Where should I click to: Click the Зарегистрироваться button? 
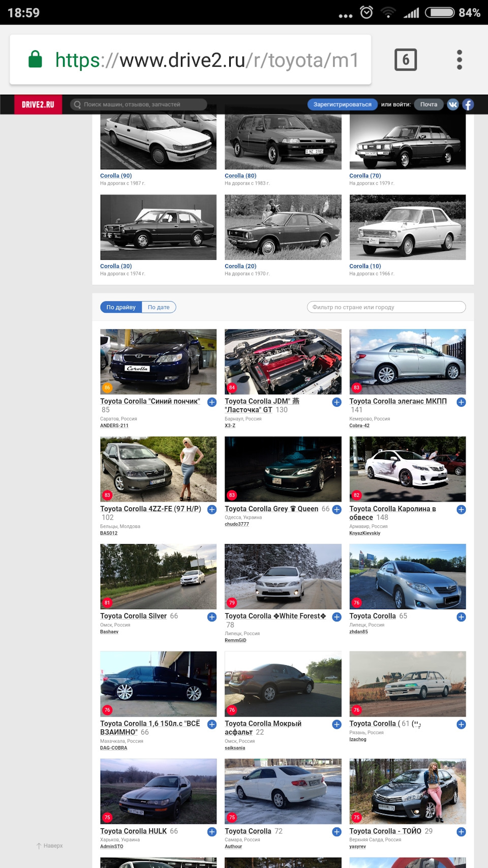[x=342, y=104]
